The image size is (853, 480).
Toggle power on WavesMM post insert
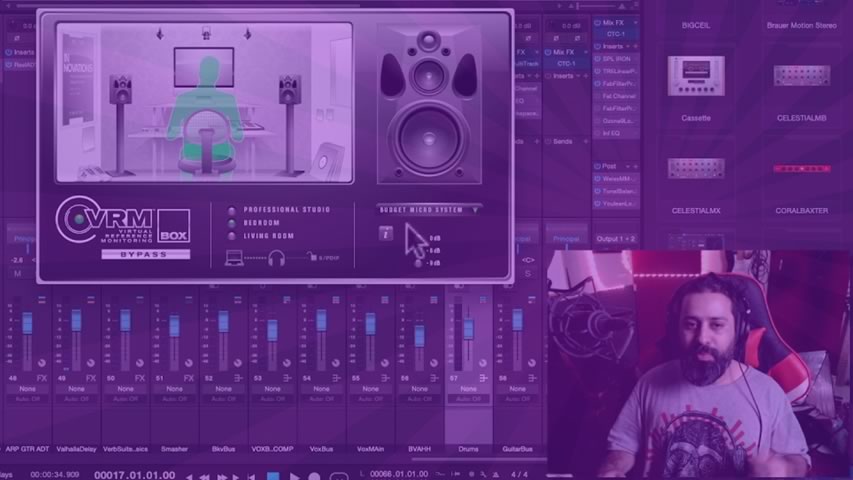pyautogui.click(x=597, y=179)
